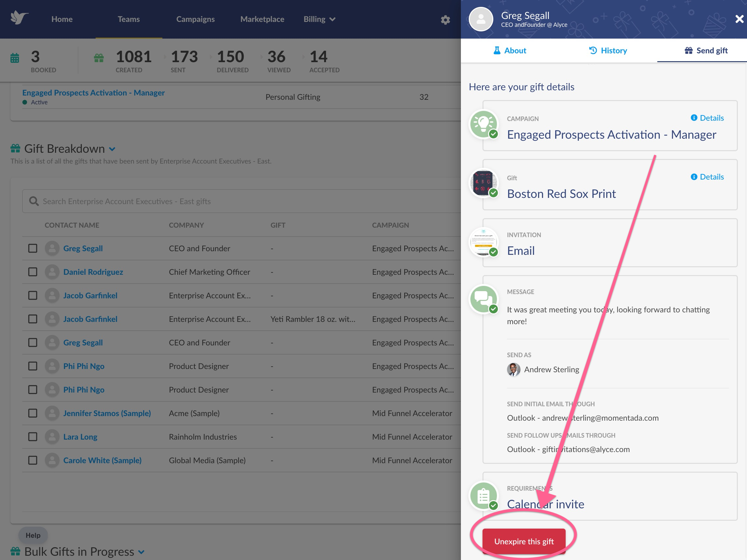747x560 pixels.
Task: Click Andrew Sterling's avatar photo
Action: tap(513, 369)
